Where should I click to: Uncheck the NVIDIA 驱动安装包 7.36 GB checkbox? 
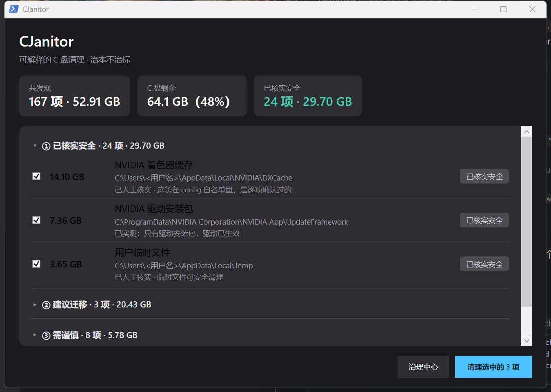click(x=36, y=220)
